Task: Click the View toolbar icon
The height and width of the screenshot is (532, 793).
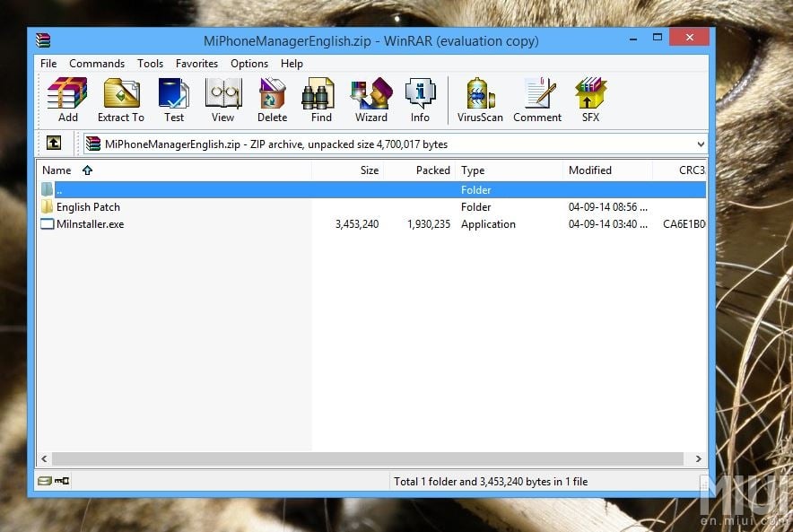Action: (x=223, y=100)
